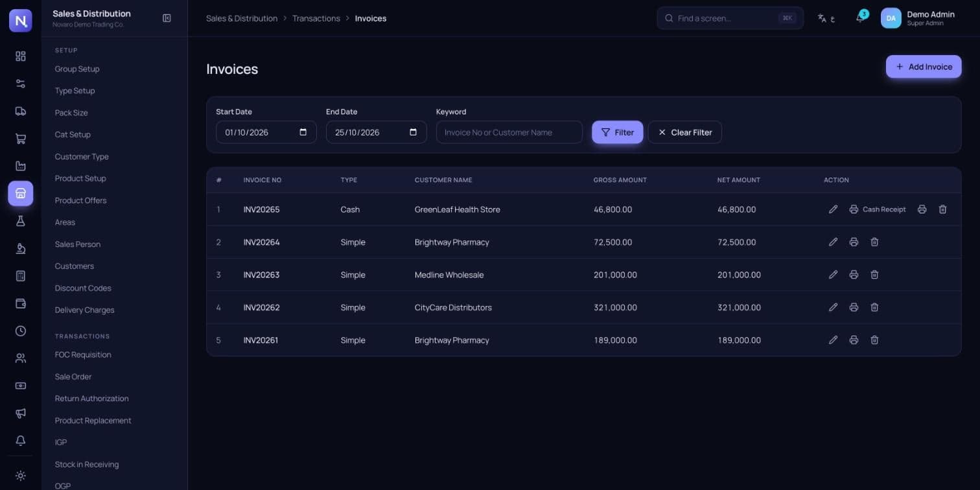The height and width of the screenshot is (490, 980).
Task: Go to Transactions in the breadcrumb
Action: pyautogui.click(x=316, y=18)
